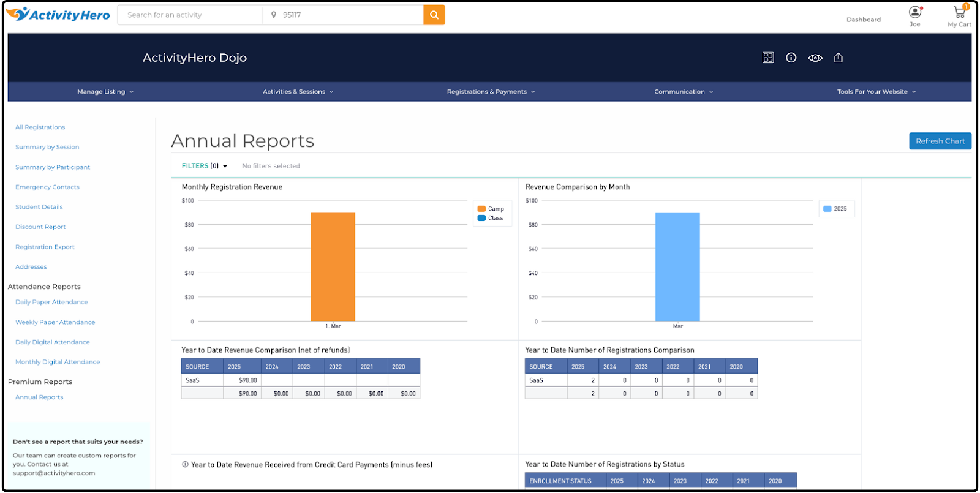Click ActivityHero Dojo title
This screenshot has height=493, width=980.
[195, 58]
